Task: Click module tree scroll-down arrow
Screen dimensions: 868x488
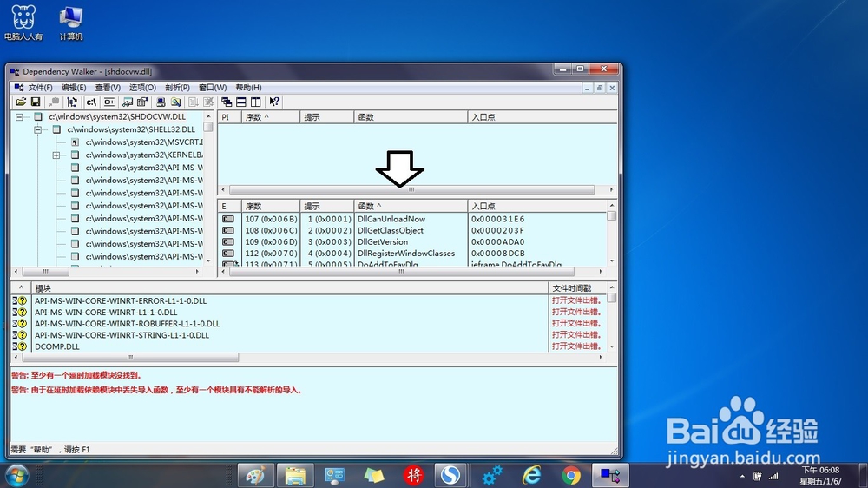Action: point(208,260)
